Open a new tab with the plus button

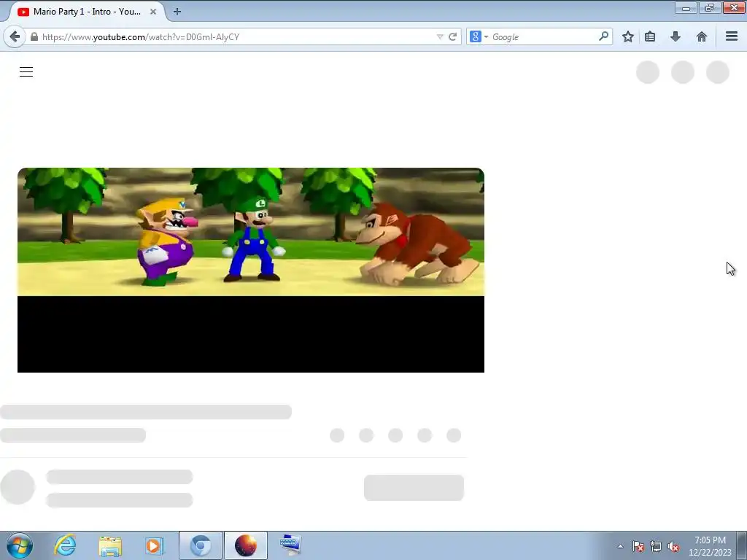coord(177,12)
